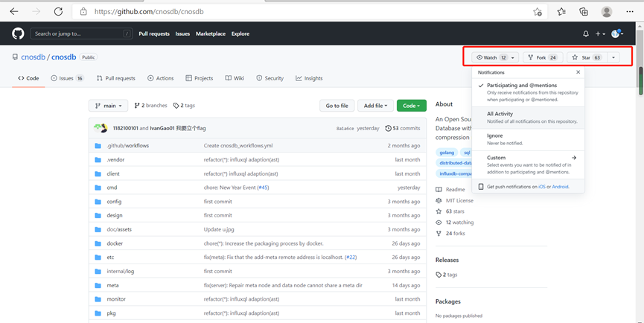Click the cnosdb owner link

pyautogui.click(x=34, y=57)
